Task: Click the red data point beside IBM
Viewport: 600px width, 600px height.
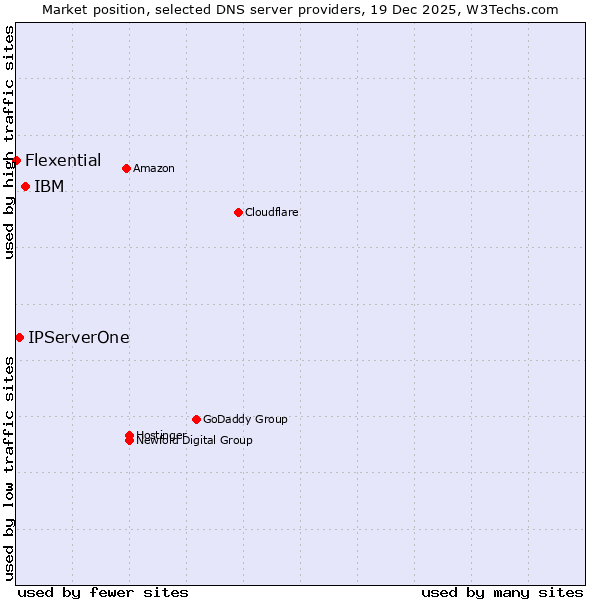Action: click(25, 186)
